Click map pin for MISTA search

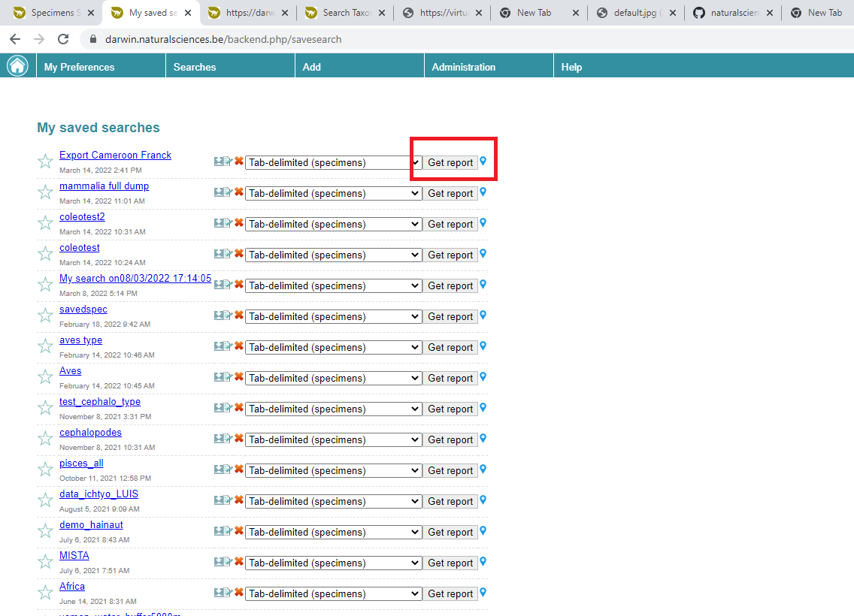483,562
